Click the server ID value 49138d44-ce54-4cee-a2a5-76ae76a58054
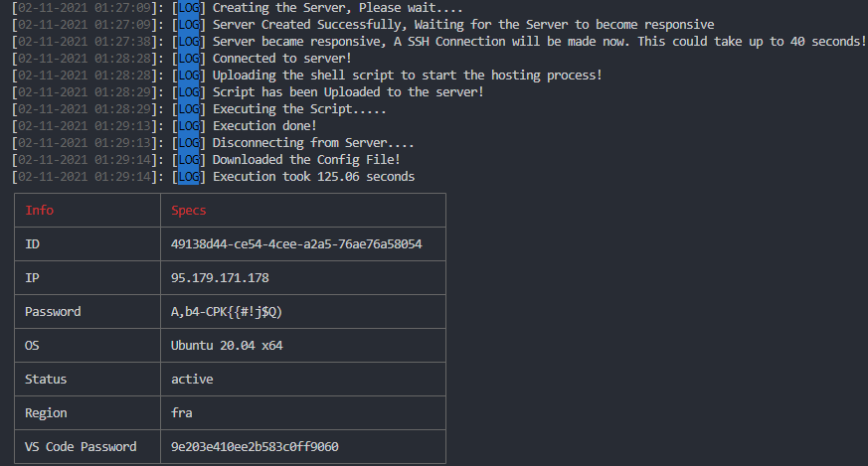 [296, 244]
